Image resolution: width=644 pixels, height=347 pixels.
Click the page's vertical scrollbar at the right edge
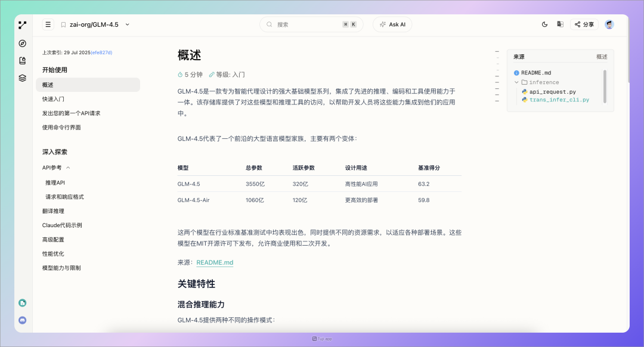coord(628,48)
